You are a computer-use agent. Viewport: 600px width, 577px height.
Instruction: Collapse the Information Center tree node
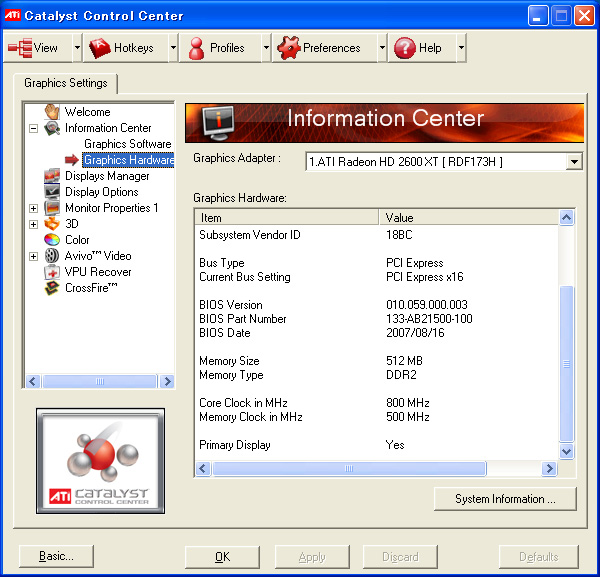tap(33, 128)
